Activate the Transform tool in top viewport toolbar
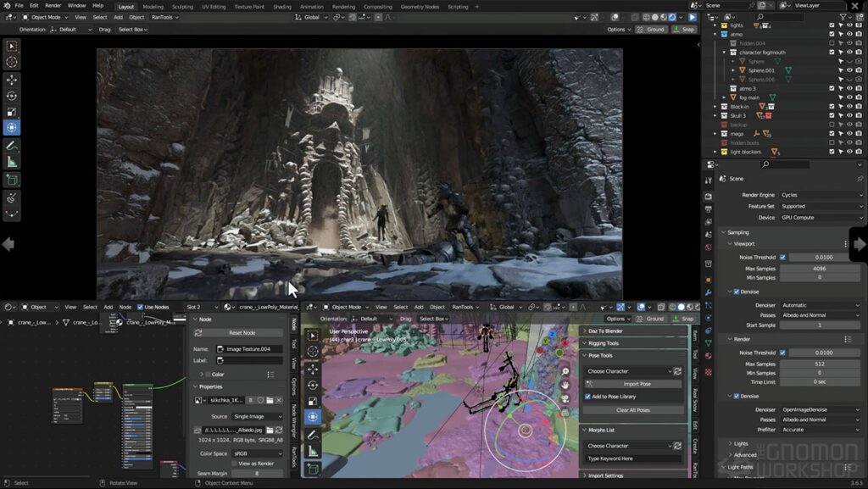The image size is (868, 489). pos(12,128)
